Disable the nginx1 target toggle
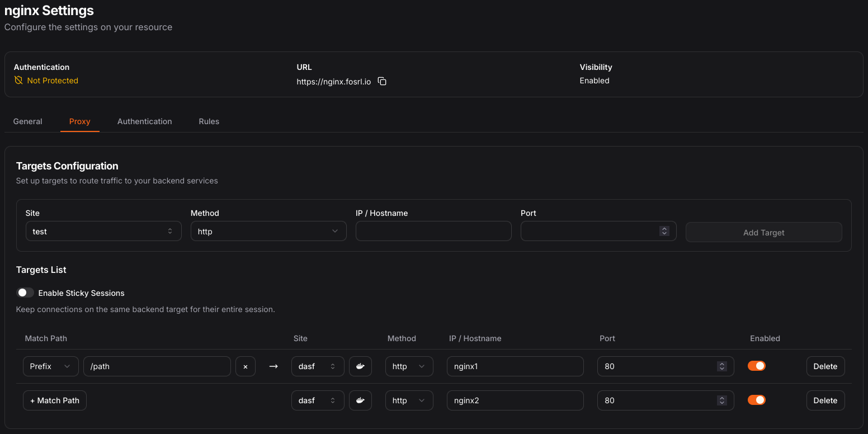Viewport: 868px width, 434px height. [x=757, y=366]
